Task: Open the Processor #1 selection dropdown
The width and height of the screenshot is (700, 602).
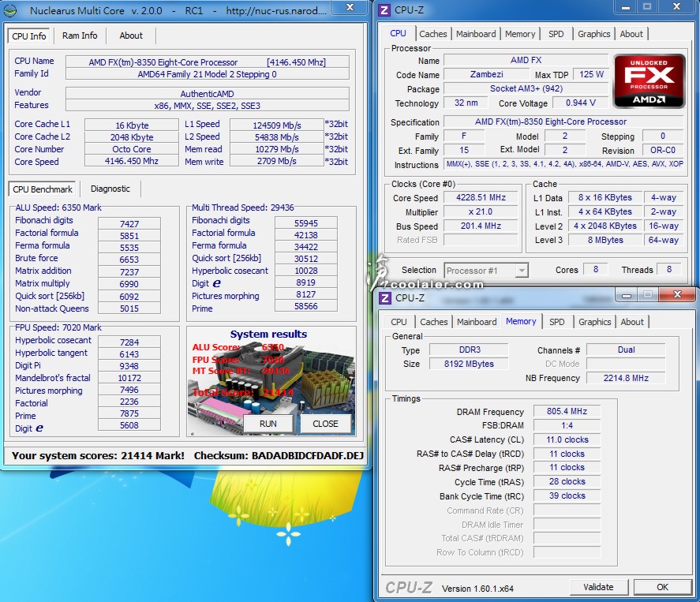Action: pos(486,271)
